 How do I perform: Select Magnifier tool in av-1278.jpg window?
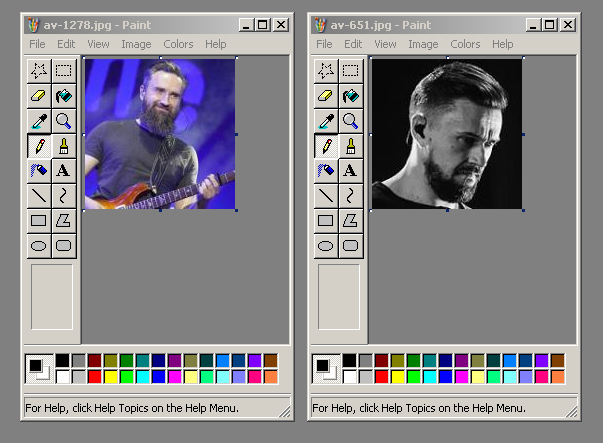point(64,121)
